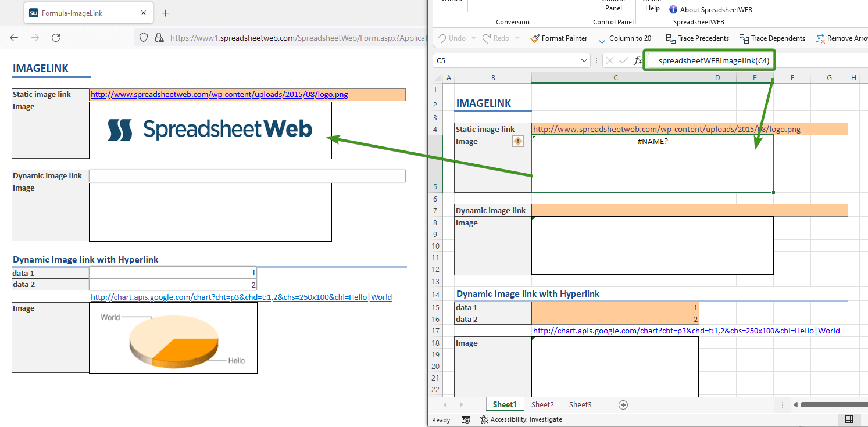Select Excel data 1 value cell
The width and height of the screenshot is (868, 427).
615,307
